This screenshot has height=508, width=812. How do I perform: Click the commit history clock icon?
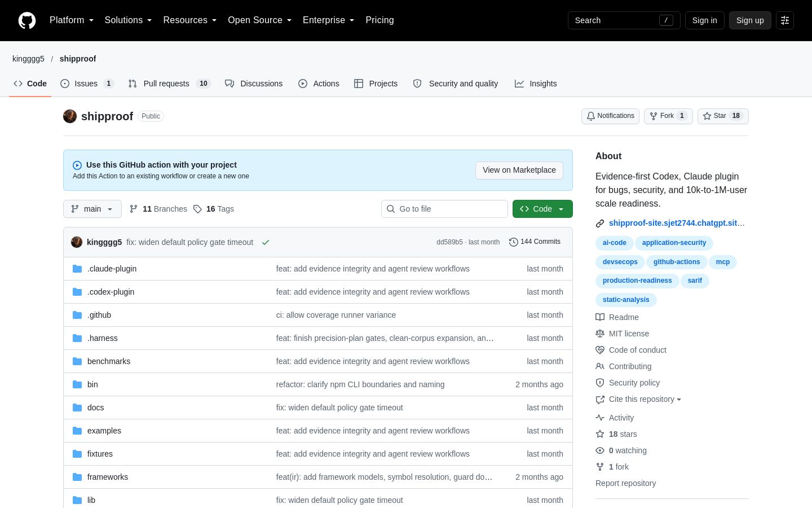pos(513,242)
